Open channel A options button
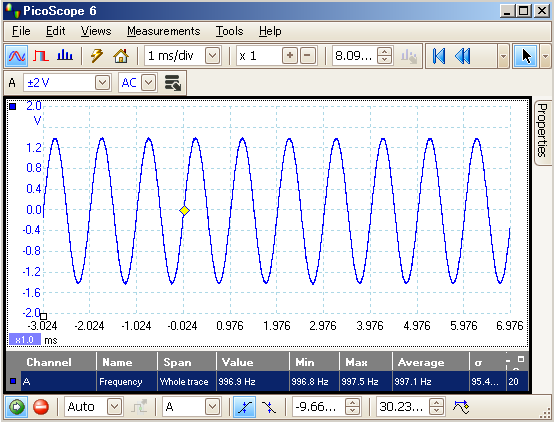The width and height of the screenshot is (554, 422). click(x=173, y=83)
